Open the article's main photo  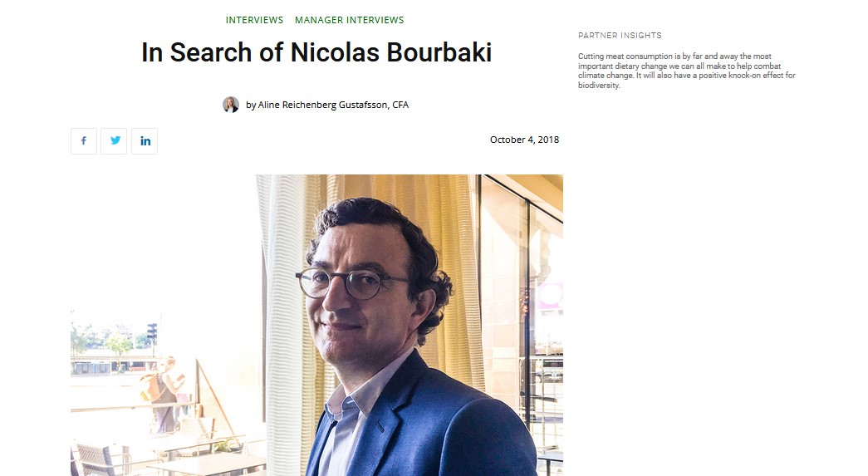[x=316, y=326]
